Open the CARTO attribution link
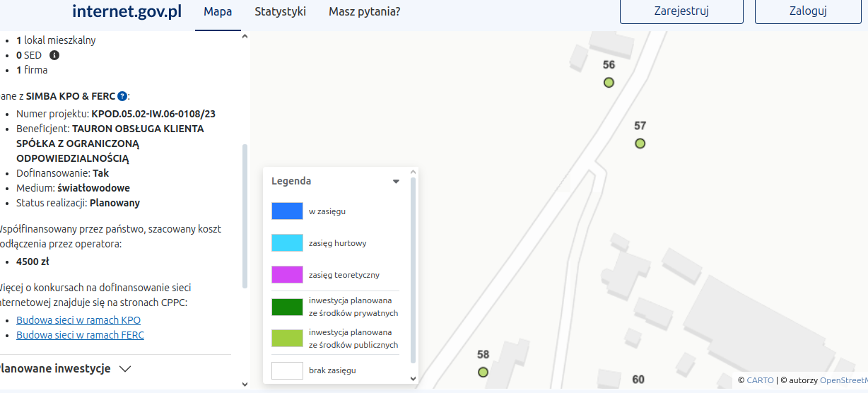This screenshot has width=868, height=393. [x=760, y=380]
